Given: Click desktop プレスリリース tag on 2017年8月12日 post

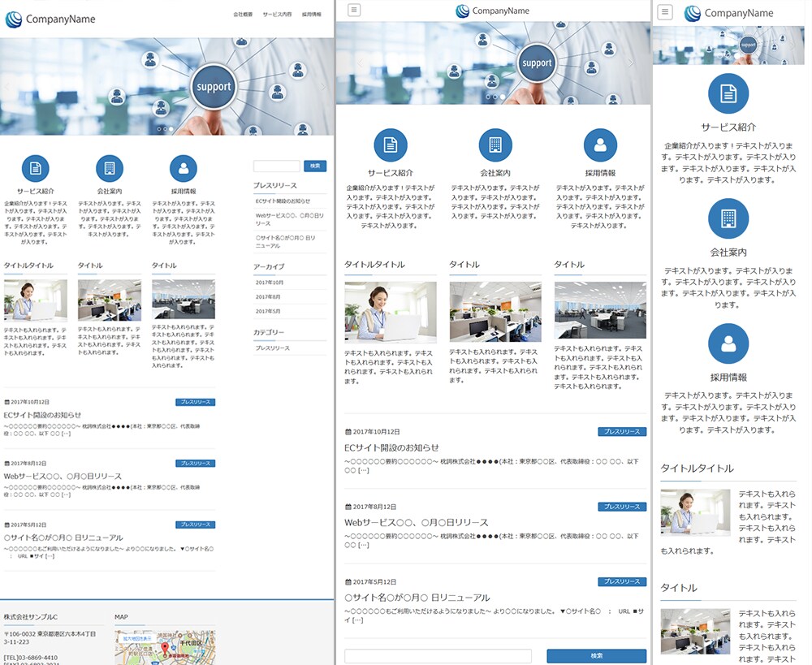Looking at the screenshot, I should point(195,463).
